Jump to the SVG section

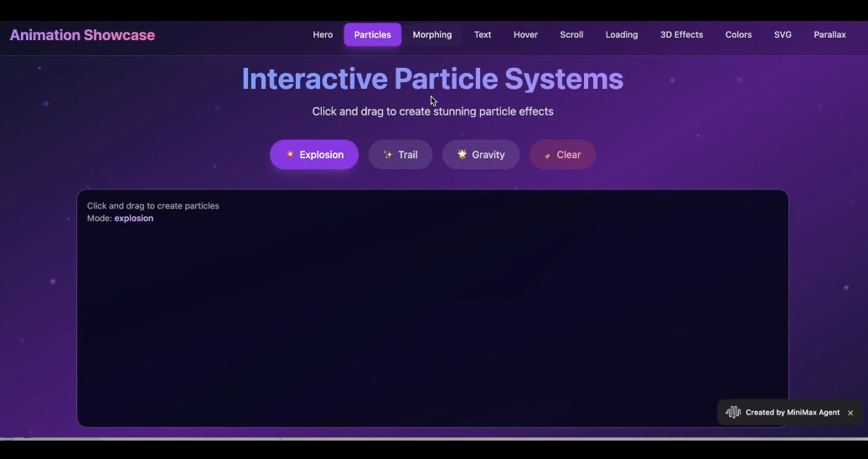point(783,35)
